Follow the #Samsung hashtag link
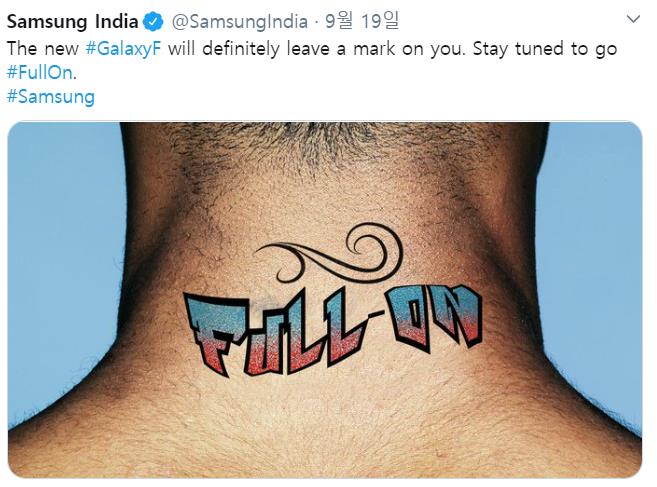 (51, 97)
